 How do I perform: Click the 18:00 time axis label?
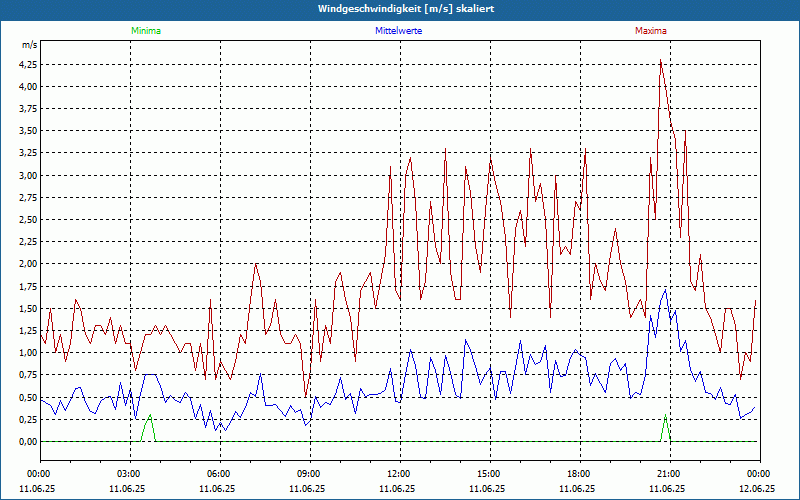[580, 474]
